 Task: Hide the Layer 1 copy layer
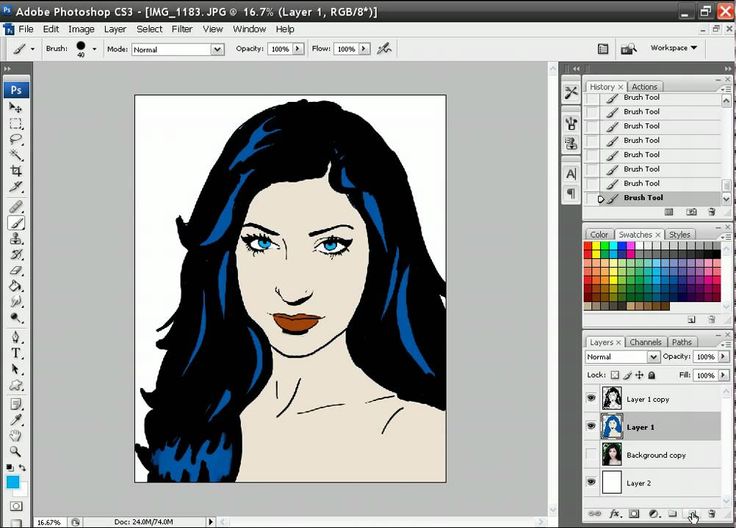[x=591, y=398]
